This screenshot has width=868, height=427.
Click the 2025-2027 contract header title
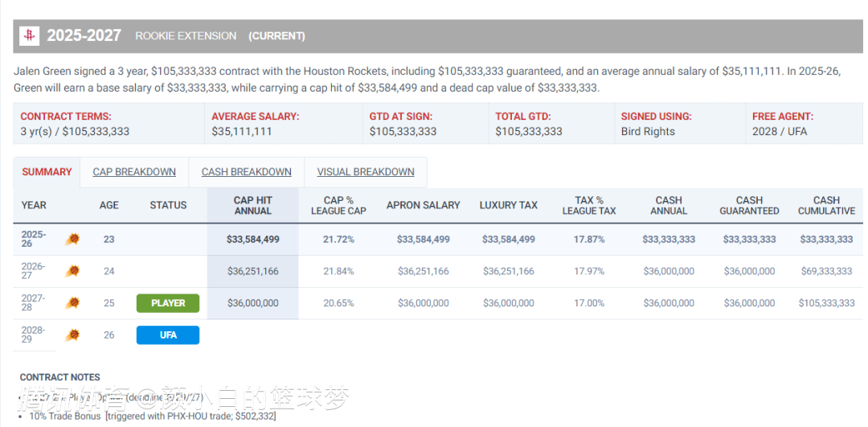pyautogui.click(x=84, y=35)
